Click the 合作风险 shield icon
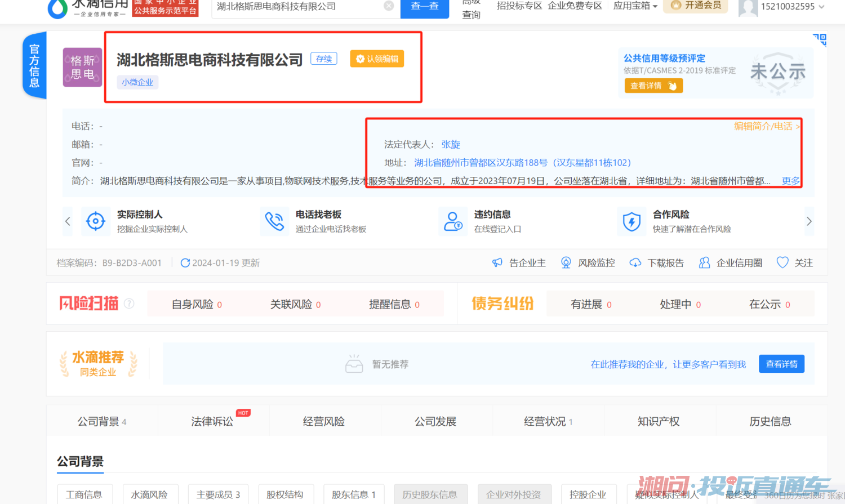The width and height of the screenshot is (845, 504). coord(631,221)
